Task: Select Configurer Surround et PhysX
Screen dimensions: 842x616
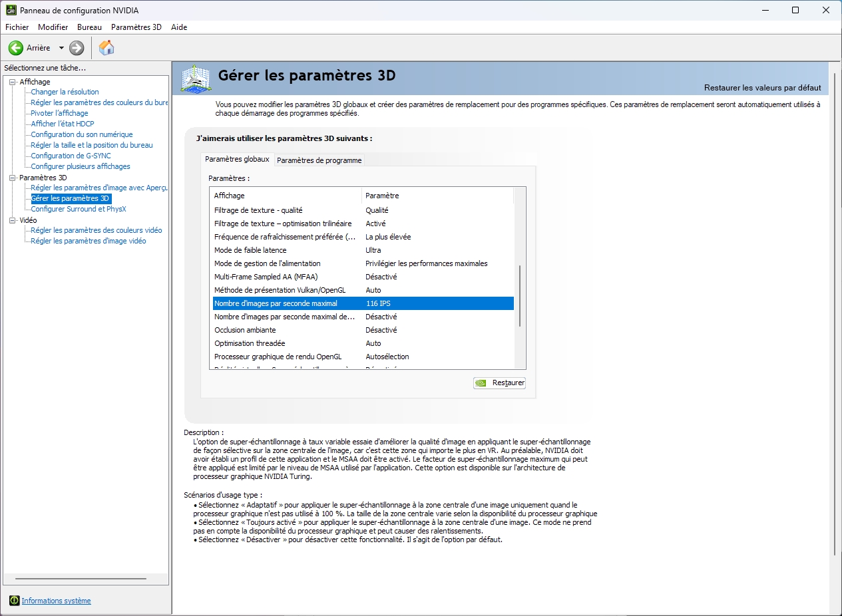Action: pyautogui.click(x=79, y=209)
